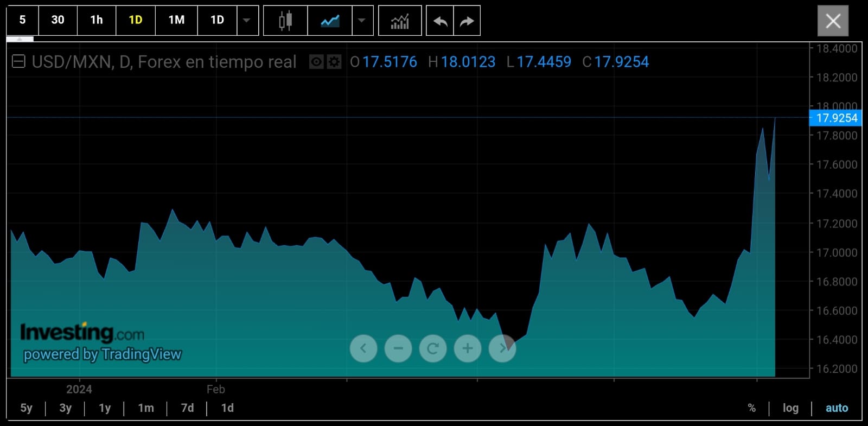Click the zoom out minus button
This screenshot has height=426, width=868.
coord(398,348)
